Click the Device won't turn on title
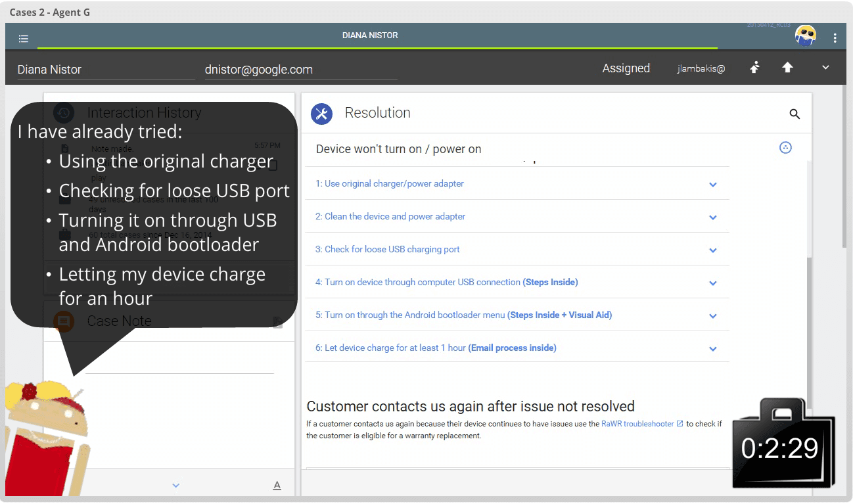Image resolution: width=853 pixels, height=504 pixels. pyautogui.click(x=398, y=149)
